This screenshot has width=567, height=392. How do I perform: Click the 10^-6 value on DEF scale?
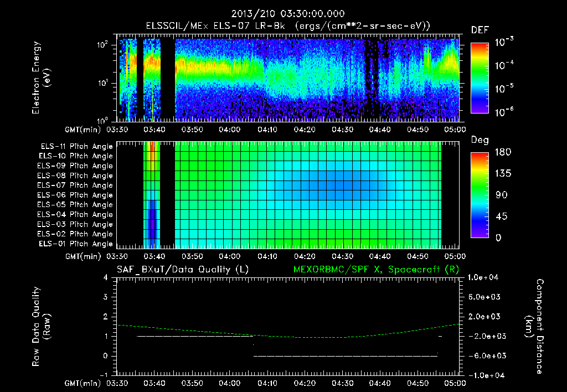[504, 112]
